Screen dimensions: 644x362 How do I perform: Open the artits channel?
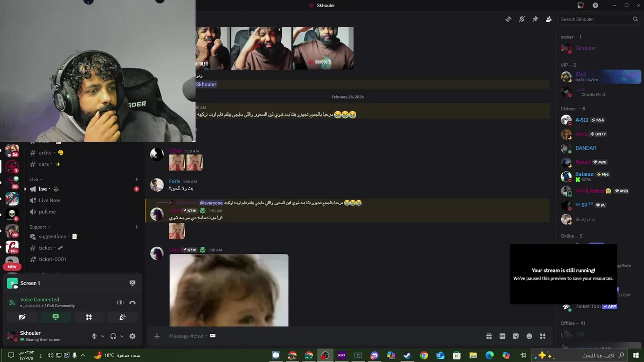tap(83, 153)
